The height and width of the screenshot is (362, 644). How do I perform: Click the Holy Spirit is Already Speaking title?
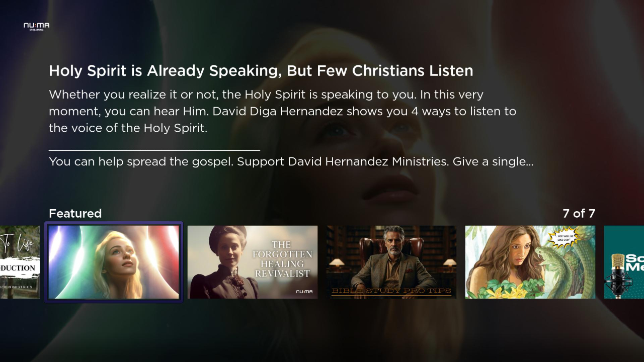click(x=261, y=71)
